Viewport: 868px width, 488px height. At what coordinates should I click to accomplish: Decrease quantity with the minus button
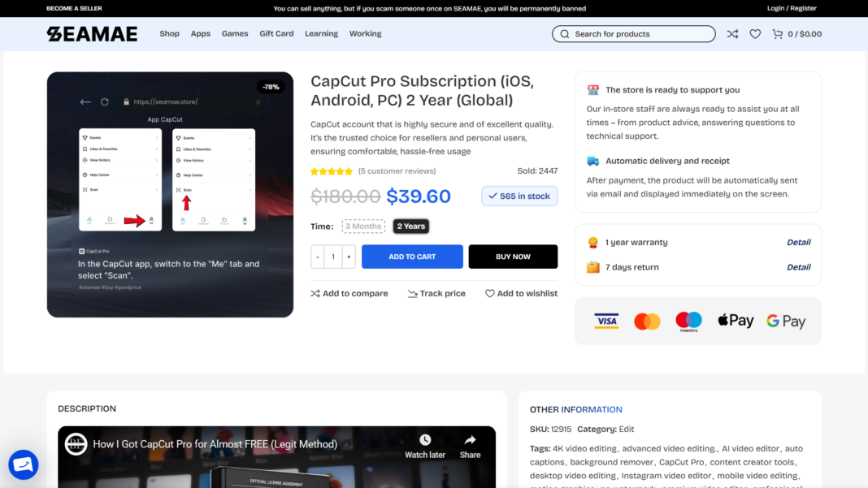pos(318,257)
